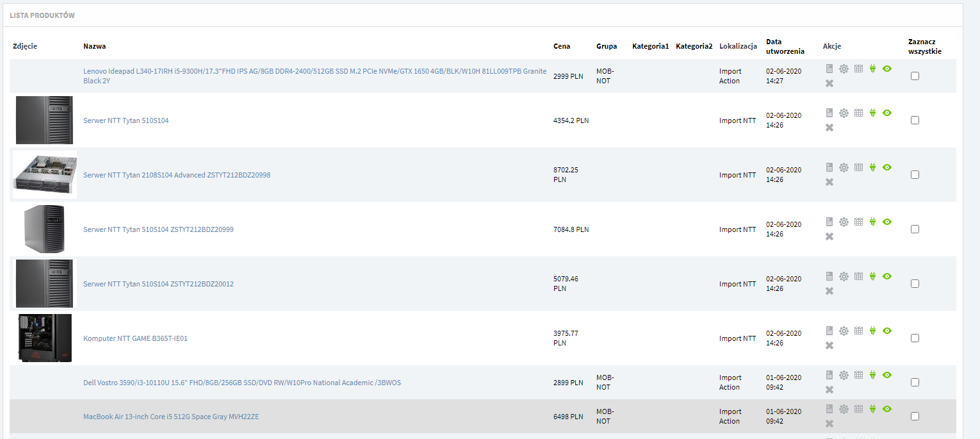980x439 pixels.
Task: Toggle eye visibility for Dell Vostro 3590
Action: click(887, 375)
